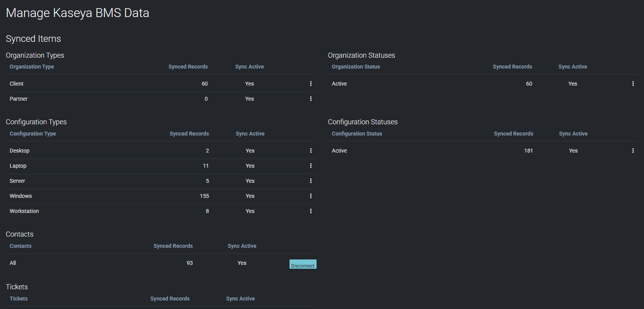
Task: Click the Active row in Organization Statuses
Action: point(483,84)
